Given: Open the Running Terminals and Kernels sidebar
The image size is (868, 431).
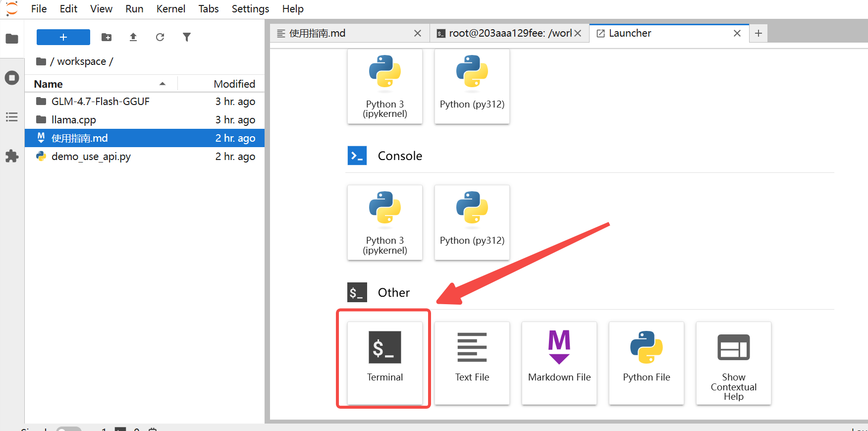Looking at the screenshot, I should click(x=12, y=78).
